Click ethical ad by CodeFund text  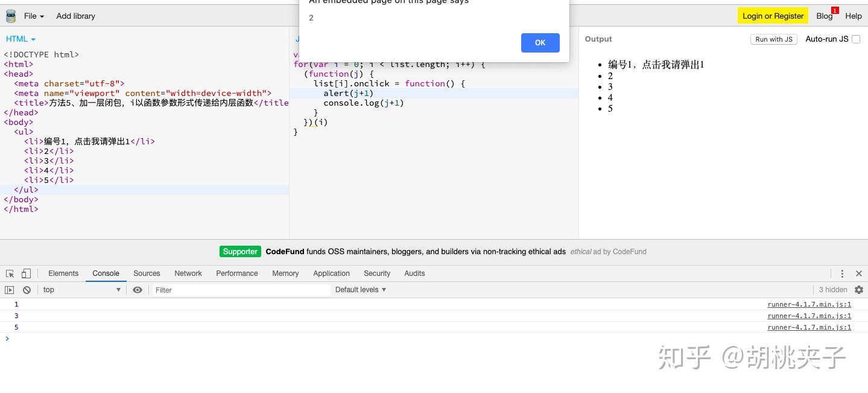click(x=608, y=252)
